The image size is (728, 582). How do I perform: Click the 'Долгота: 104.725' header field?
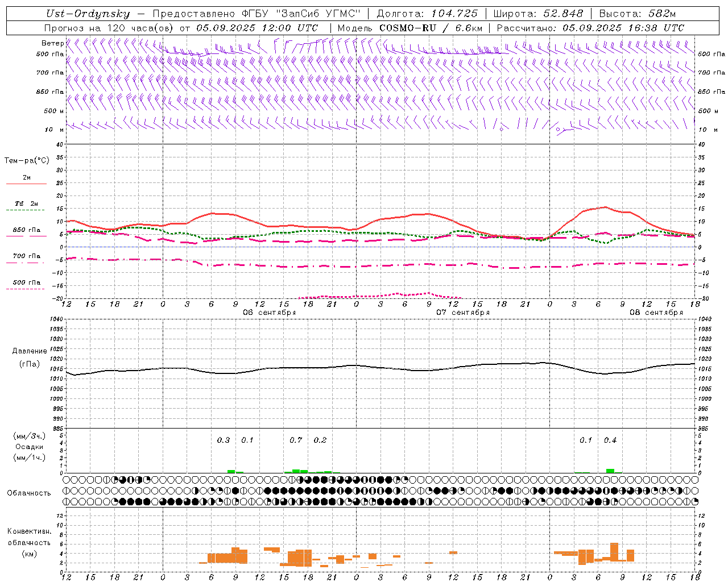coord(427,14)
